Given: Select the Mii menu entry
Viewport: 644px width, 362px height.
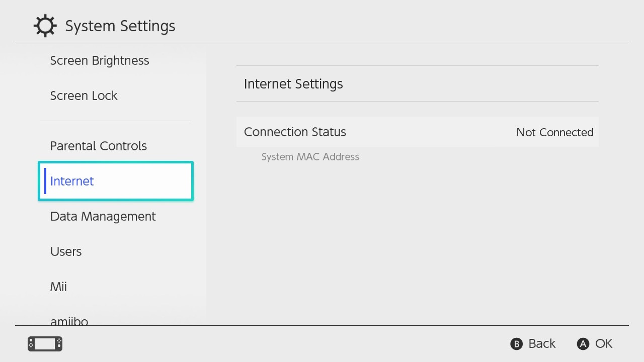Looking at the screenshot, I should [58, 287].
